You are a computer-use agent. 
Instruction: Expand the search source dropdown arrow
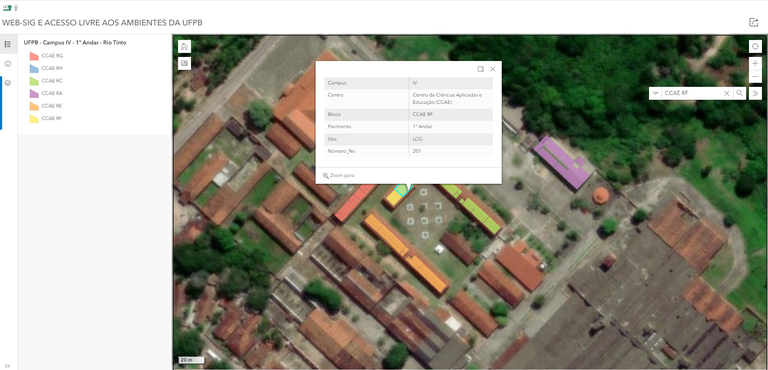pyautogui.click(x=655, y=93)
